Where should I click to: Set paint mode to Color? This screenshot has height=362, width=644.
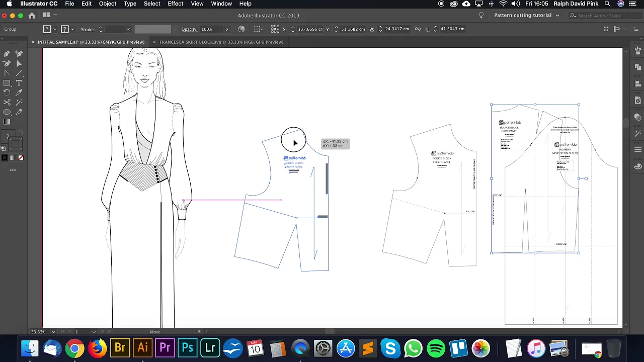(x=5, y=158)
